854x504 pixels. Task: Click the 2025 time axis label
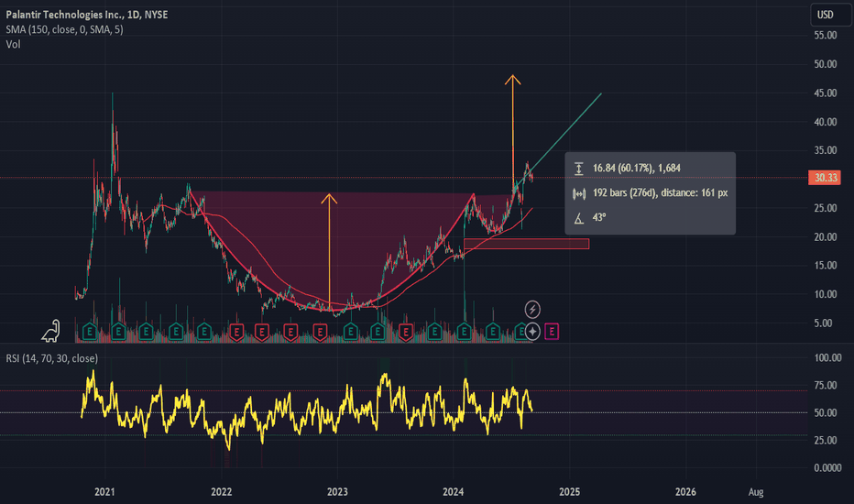pyautogui.click(x=569, y=492)
